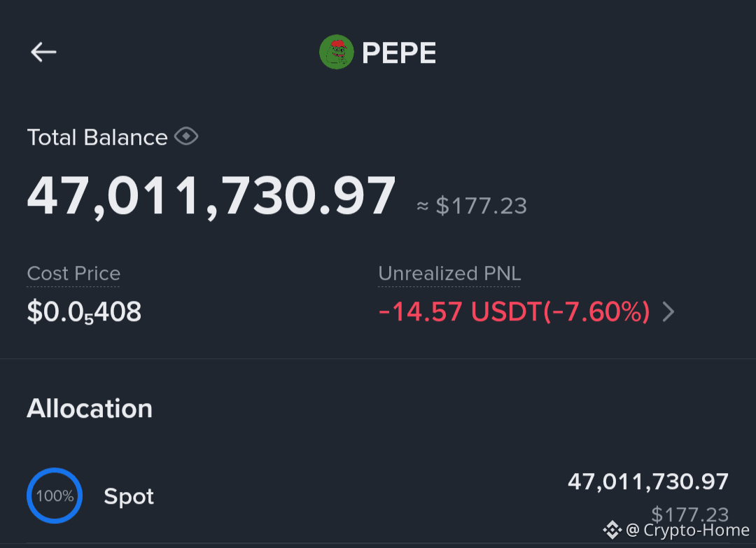
Task: Open the Unrealized PNL explanation label
Action: [x=449, y=274]
